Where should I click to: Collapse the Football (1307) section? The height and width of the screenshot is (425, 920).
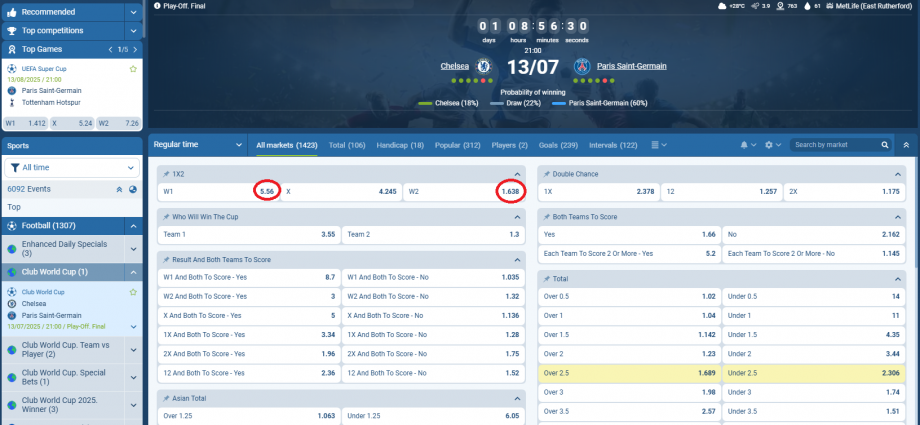[133, 226]
